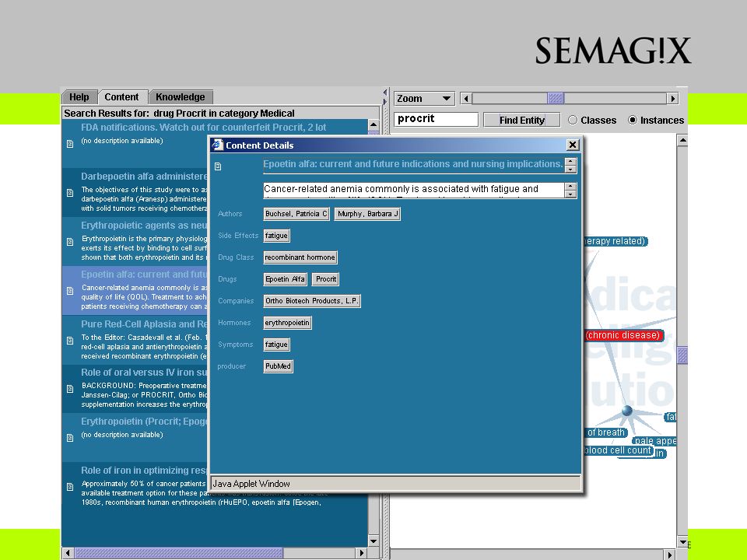This screenshot has height=560, width=747.
Task: Click the 'of breath' graph node
Action: click(605, 432)
